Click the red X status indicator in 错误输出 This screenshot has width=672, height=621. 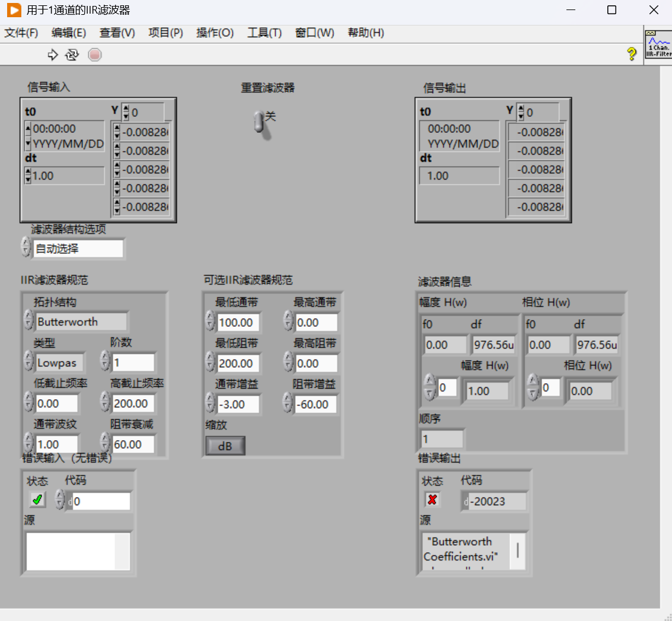point(432,499)
